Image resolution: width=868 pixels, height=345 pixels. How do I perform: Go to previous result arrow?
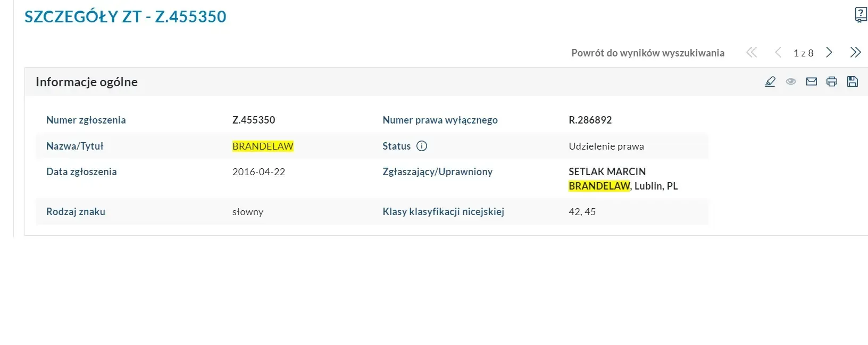(778, 52)
